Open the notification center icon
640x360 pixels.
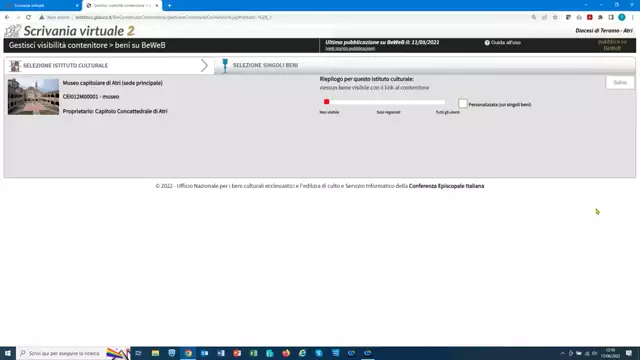[629, 353]
